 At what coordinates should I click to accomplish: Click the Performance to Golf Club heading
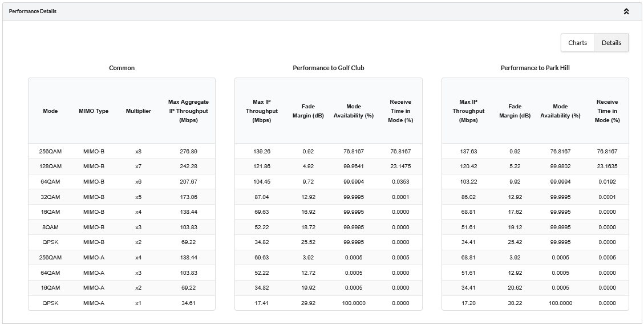pyautogui.click(x=328, y=68)
